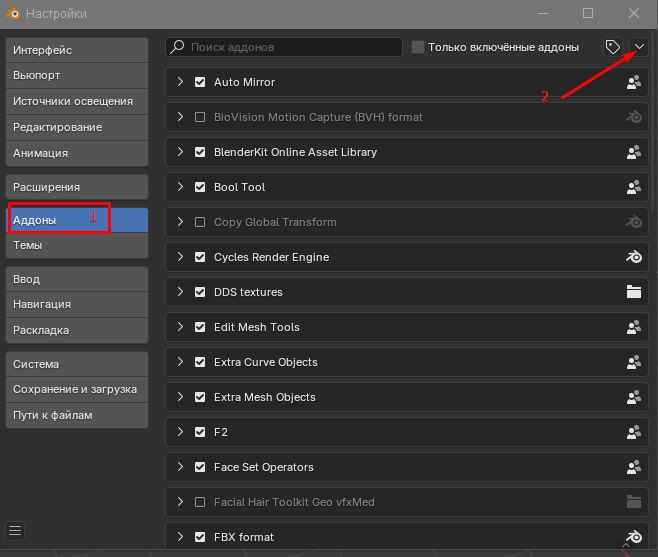The height and width of the screenshot is (557, 658).
Task: Go to the Навигация section
Action: click(77, 305)
